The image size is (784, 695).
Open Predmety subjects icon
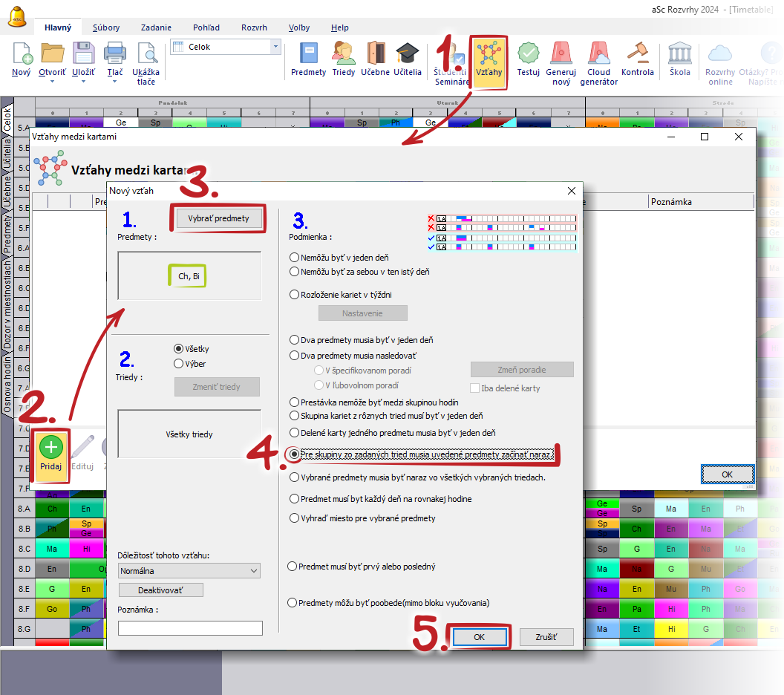309,53
